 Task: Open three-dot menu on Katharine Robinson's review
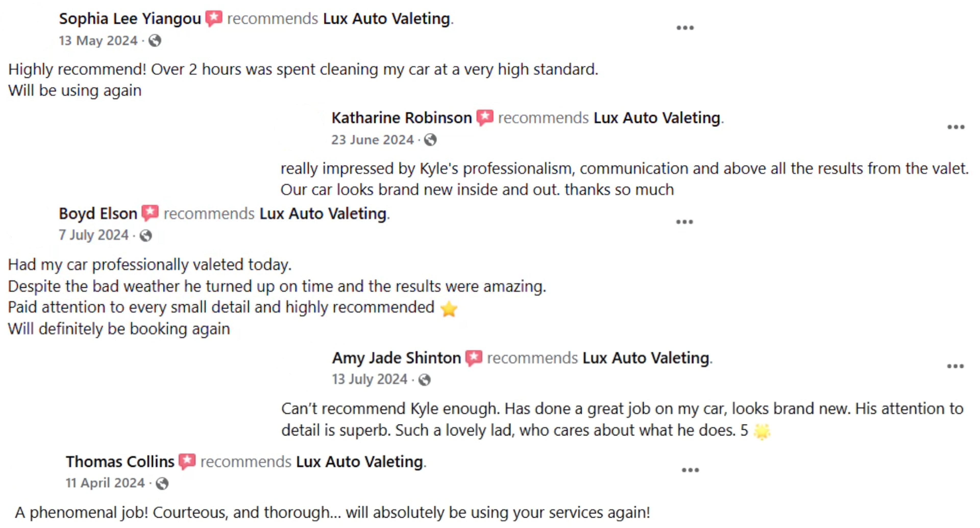click(956, 127)
